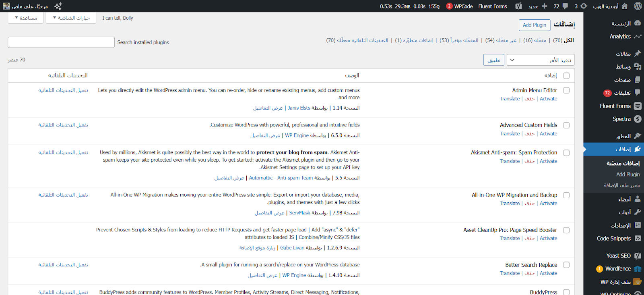Click the Fluent Forms icon in sidebar

click(638, 106)
